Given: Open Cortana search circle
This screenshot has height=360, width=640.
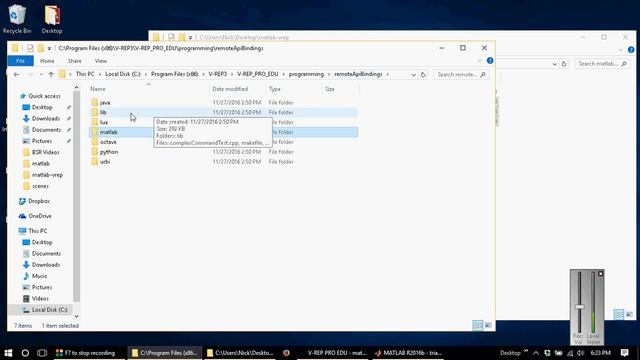Looking at the screenshot, I should [x=25, y=353].
